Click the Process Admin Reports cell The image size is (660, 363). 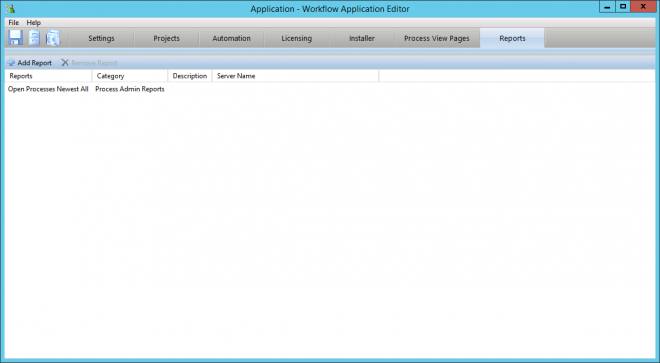click(x=130, y=89)
